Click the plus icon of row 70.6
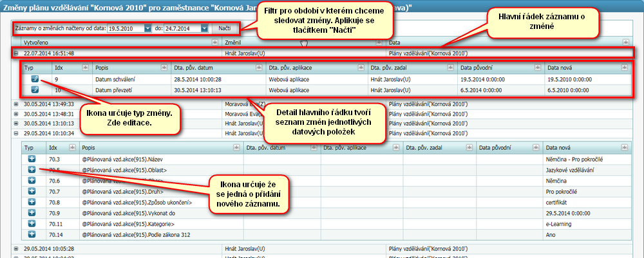This screenshot has height=258, width=644. pos(32,181)
